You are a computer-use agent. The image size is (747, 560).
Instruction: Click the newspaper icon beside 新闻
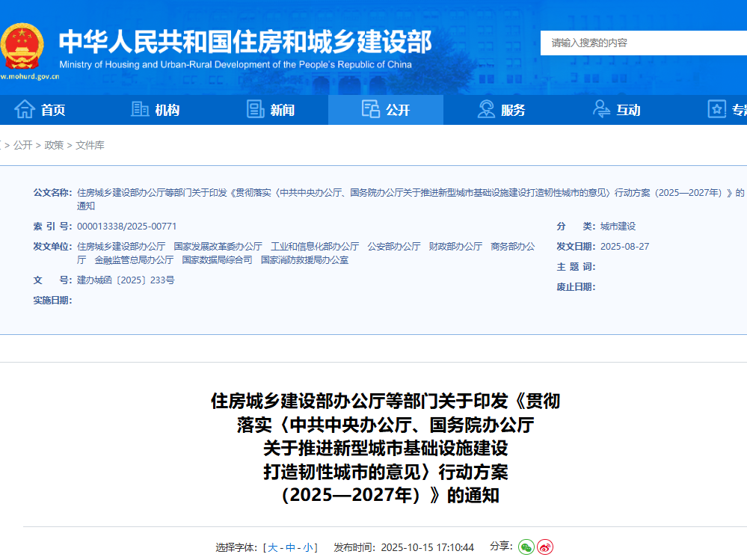point(256,109)
